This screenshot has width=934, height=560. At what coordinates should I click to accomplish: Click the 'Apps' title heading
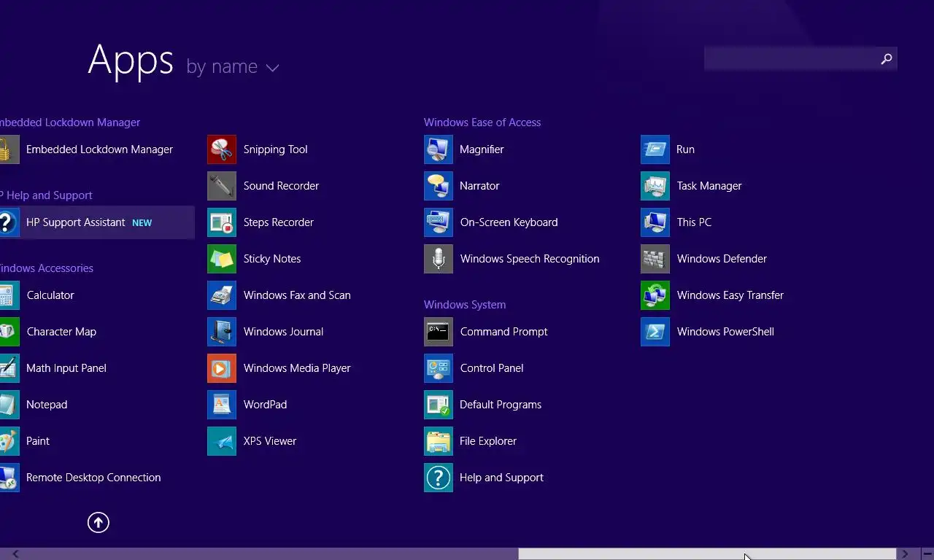coord(131,61)
